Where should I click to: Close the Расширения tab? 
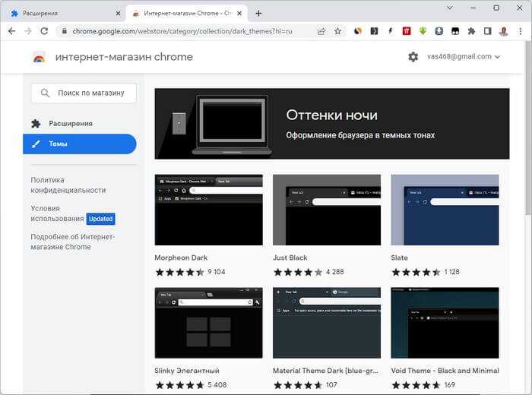point(118,13)
